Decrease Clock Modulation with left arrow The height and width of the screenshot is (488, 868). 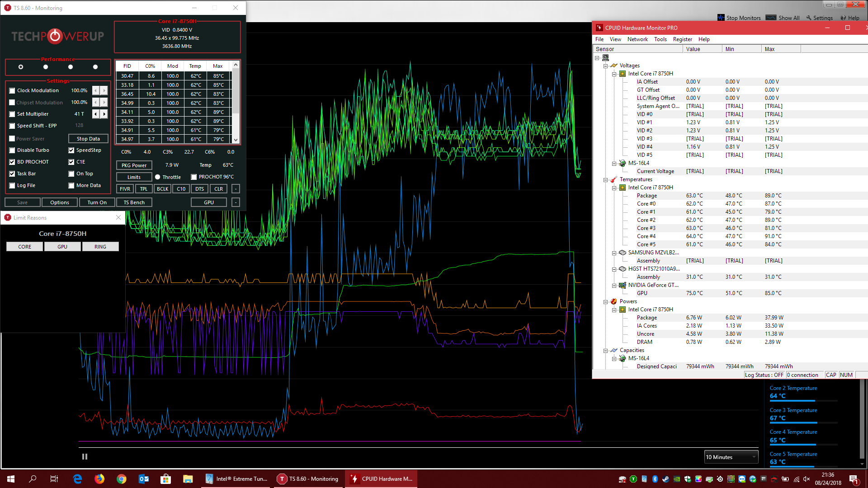pos(96,90)
